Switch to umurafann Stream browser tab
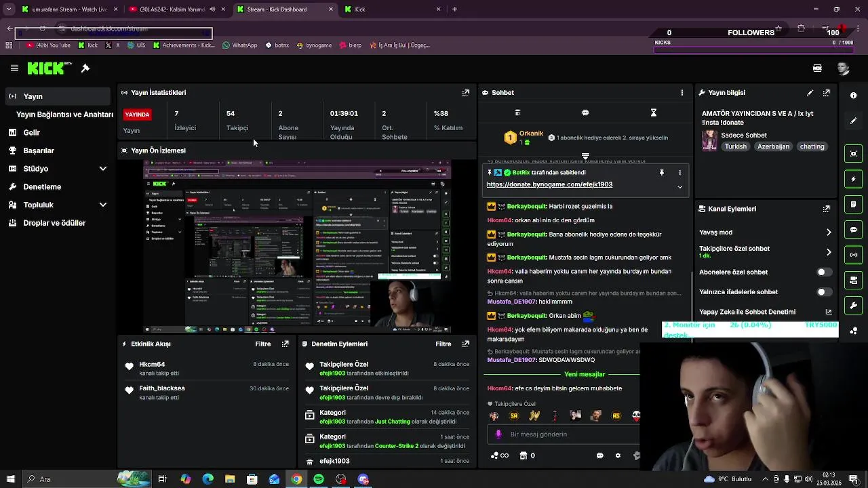 (69, 9)
